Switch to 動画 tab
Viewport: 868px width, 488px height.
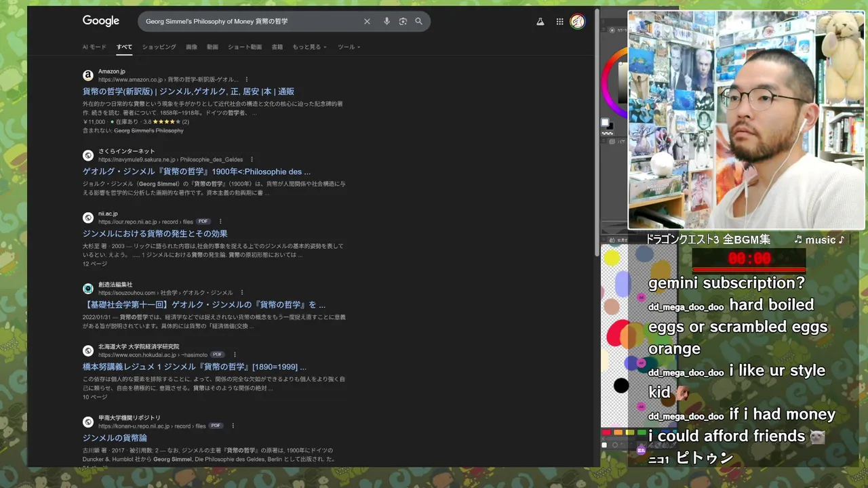[x=212, y=47]
